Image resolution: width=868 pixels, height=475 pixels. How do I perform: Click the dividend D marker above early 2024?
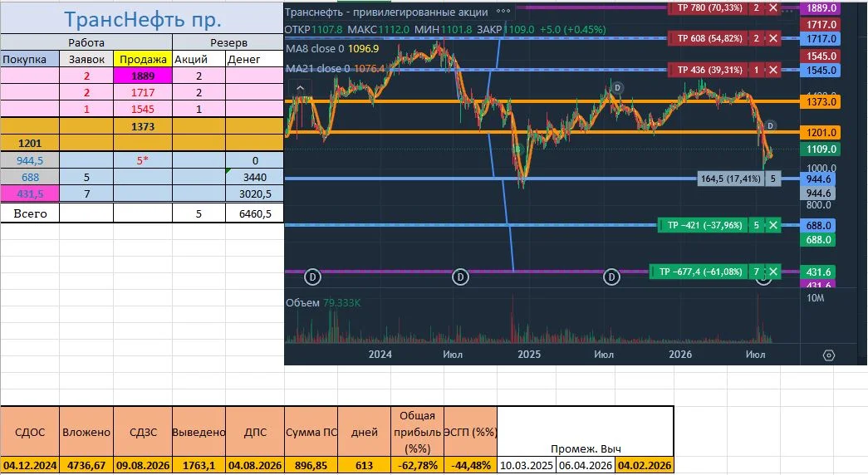click(312, 277)
